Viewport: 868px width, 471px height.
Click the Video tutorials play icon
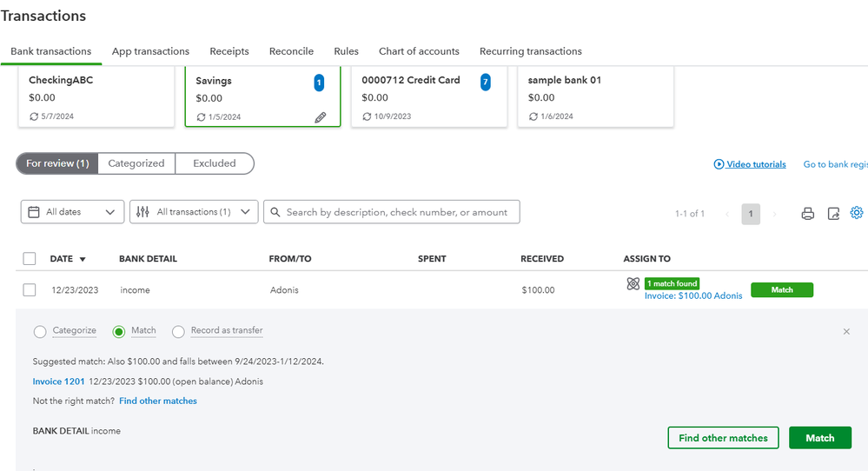[719, 164]
